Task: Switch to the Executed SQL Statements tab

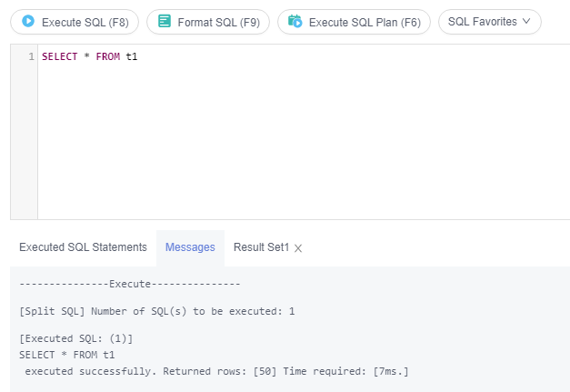Action: (x=83, y=247)
